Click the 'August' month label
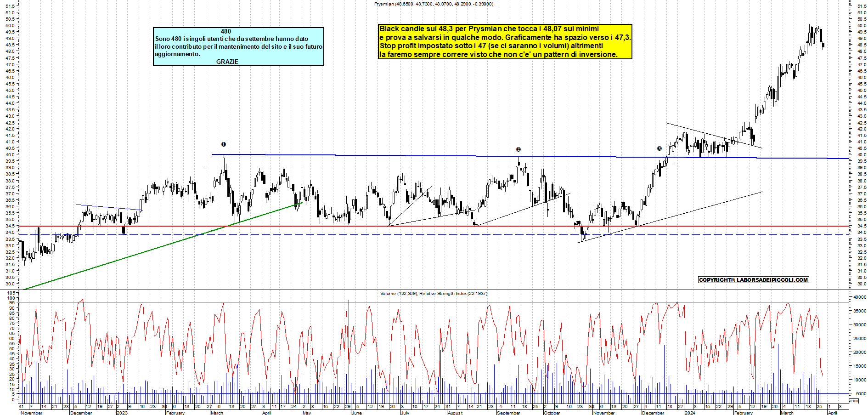This screenshot has width=868, height=415. pos(455,413)
